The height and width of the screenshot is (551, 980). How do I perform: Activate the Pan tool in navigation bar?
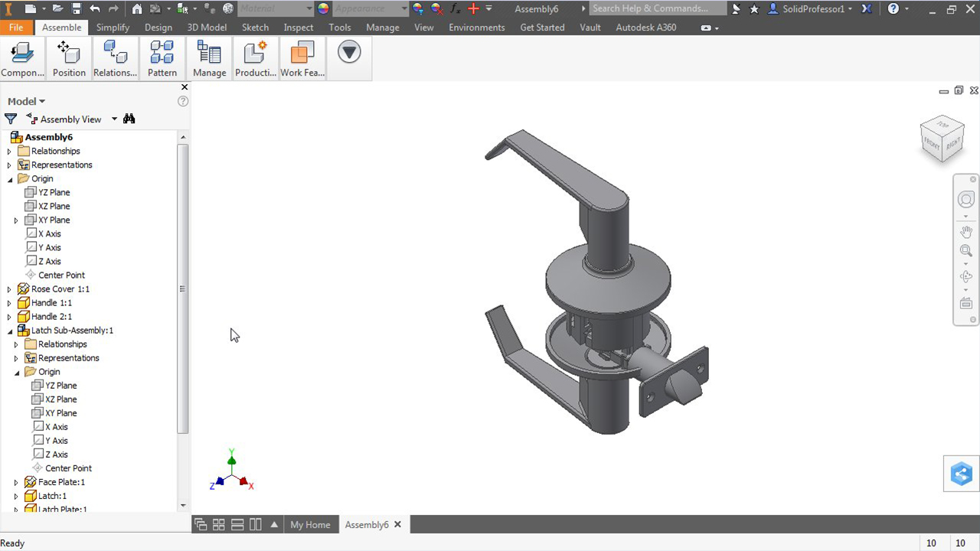965,231
